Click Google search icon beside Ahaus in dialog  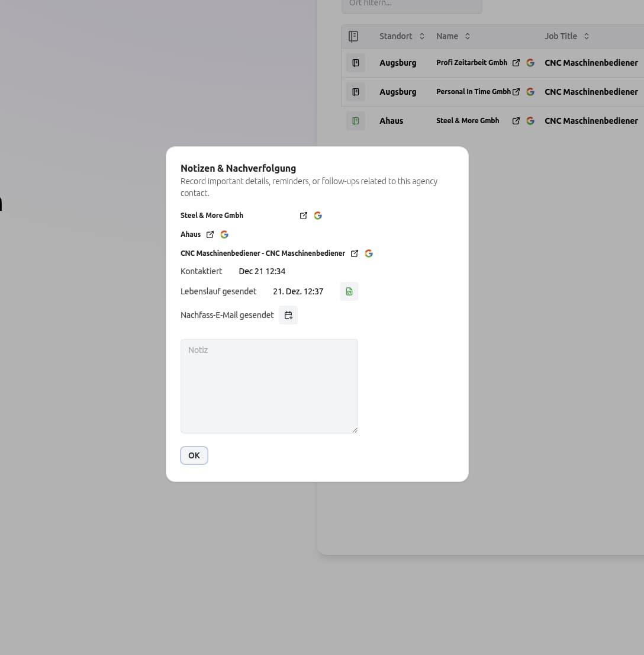click(224, 235)
